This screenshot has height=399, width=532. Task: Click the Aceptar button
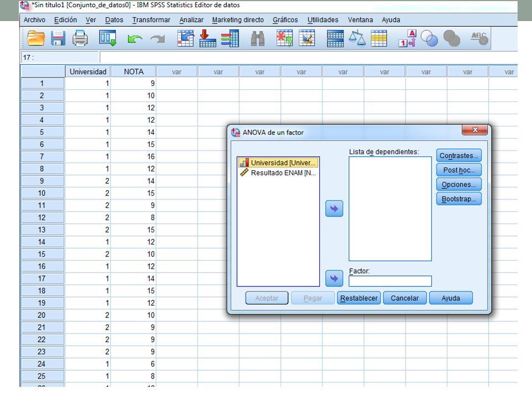coord(267,298)
